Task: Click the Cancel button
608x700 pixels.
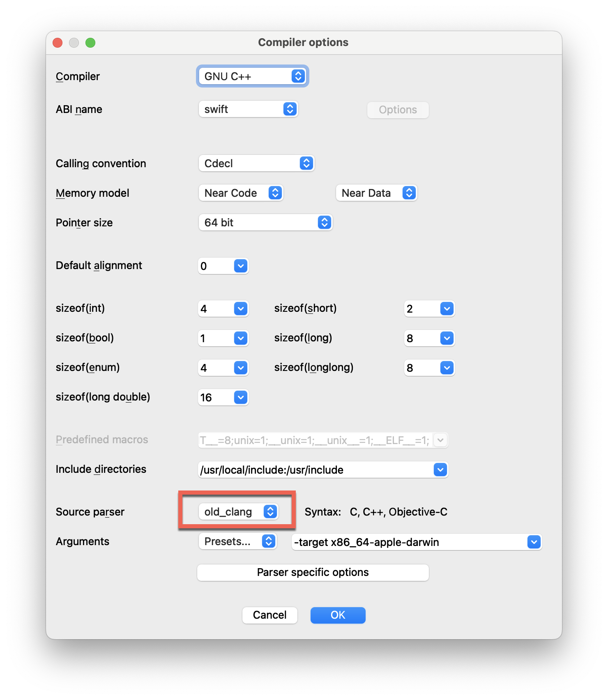Action: (270, 615)
